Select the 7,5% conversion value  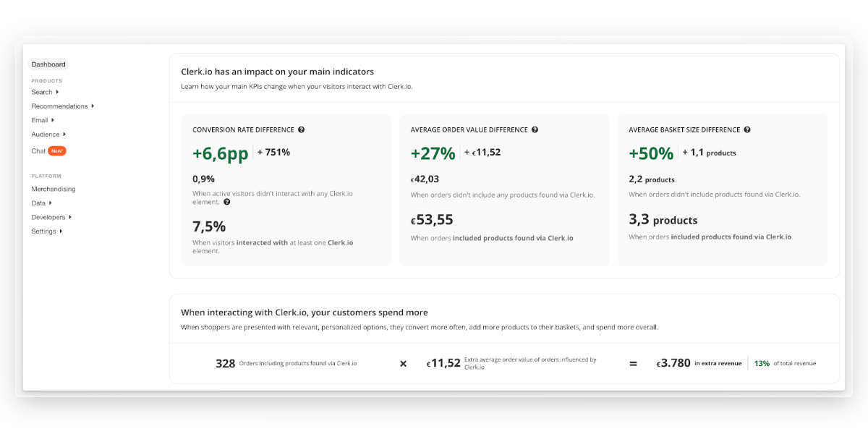209,226
